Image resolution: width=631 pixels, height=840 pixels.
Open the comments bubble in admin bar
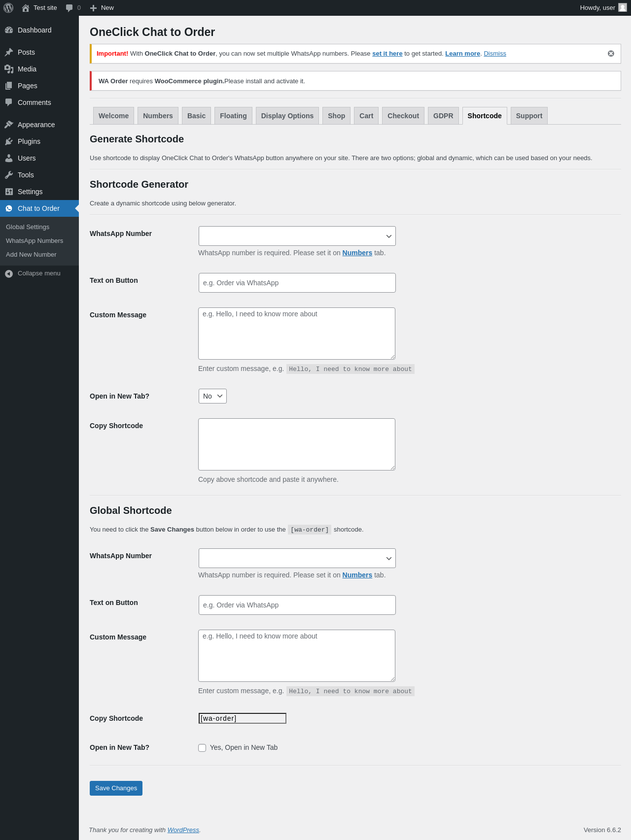[69, 8]
